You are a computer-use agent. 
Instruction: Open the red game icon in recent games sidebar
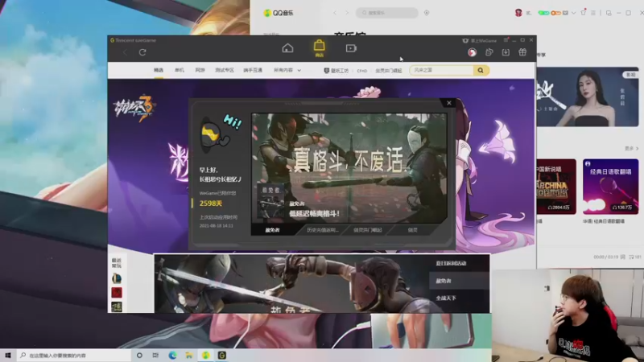(x=117, y=293)
